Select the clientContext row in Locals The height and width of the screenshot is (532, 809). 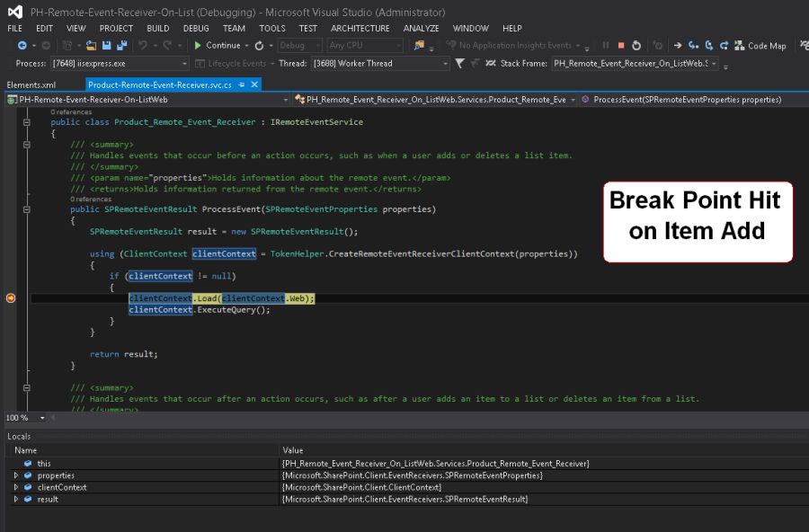(62, 487)
